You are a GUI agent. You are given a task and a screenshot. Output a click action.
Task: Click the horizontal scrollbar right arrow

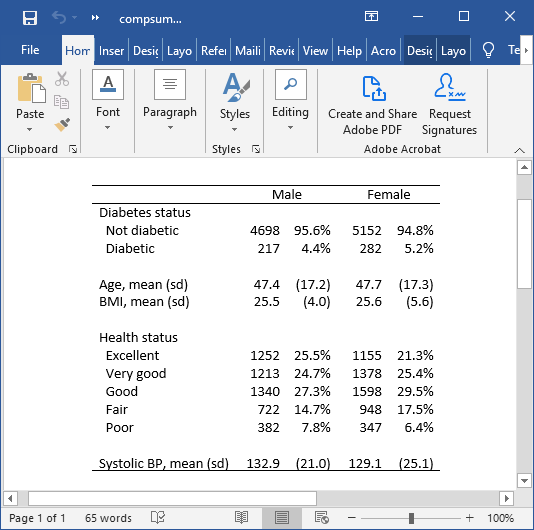506,499
